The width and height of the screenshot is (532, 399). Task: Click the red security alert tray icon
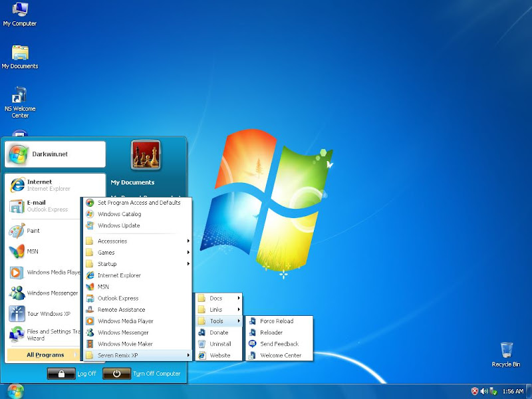(475, 391)
